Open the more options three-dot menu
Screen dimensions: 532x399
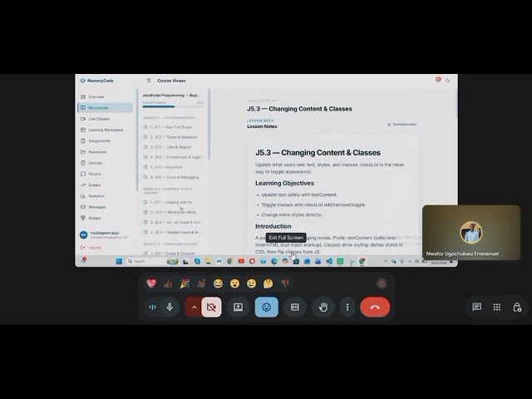(347, 307)
